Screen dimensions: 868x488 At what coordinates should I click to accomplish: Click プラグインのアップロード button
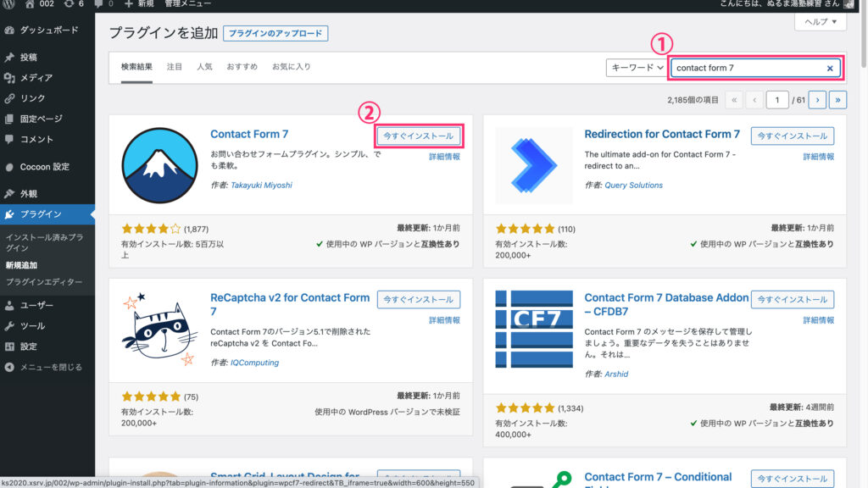point(275,34)
